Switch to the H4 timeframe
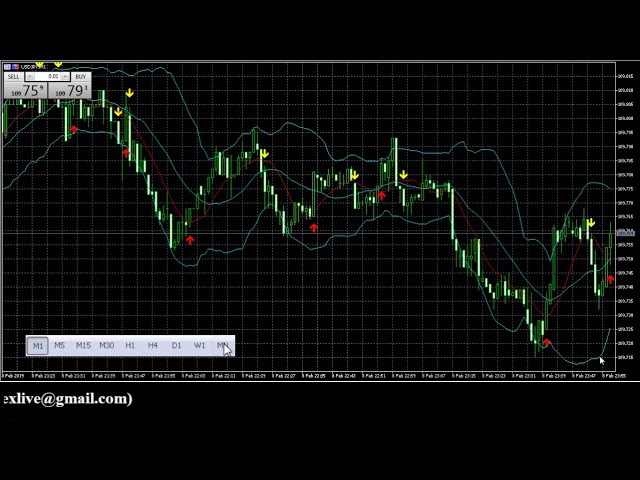 coord(153,346)
